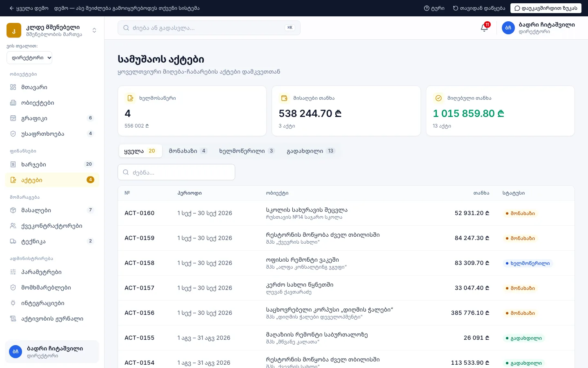Switch to the გადახდილი tab
The height and width of the screenshot is (368, 588).
(x=310, y=151)
